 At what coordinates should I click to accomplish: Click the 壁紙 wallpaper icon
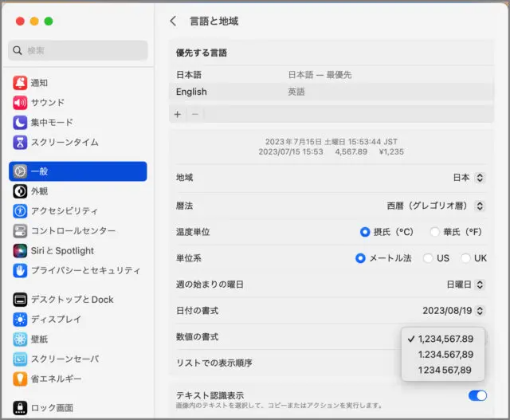[20, 339]
